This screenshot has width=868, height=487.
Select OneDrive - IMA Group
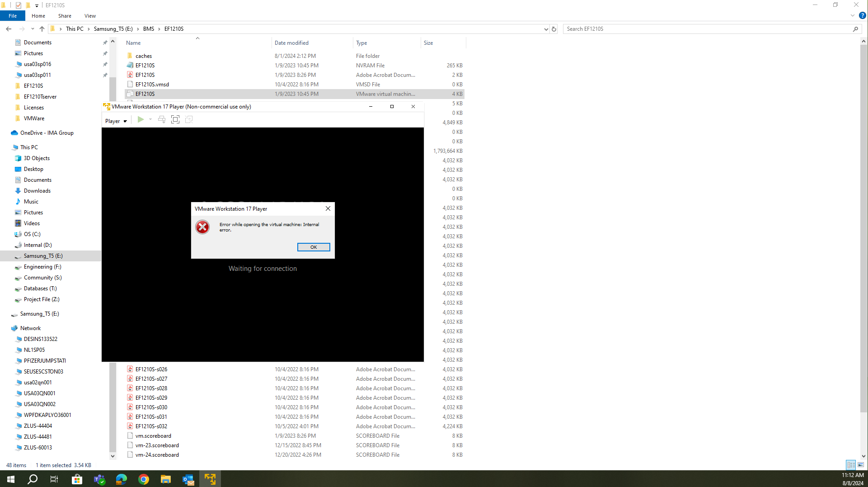pyautogui.click(x=47, y=133)
